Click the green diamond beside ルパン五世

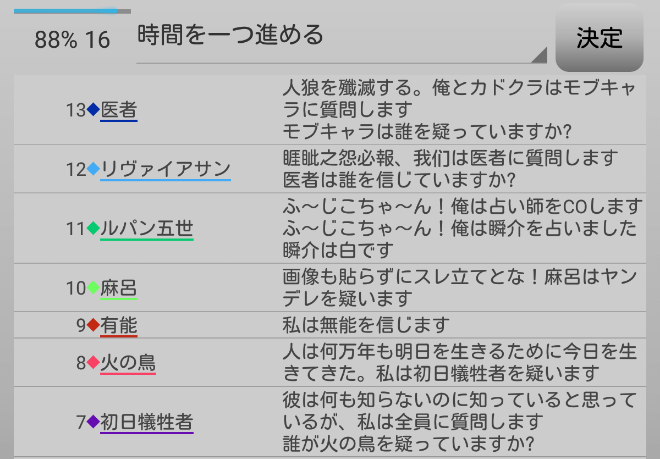[94, 228]
